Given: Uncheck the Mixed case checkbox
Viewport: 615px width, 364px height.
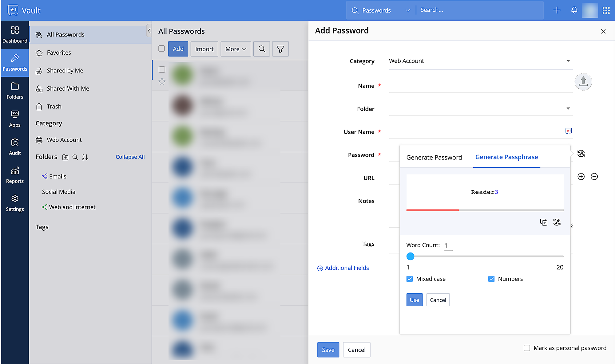Looking at the screenshot, I should [x=410, y=279].
